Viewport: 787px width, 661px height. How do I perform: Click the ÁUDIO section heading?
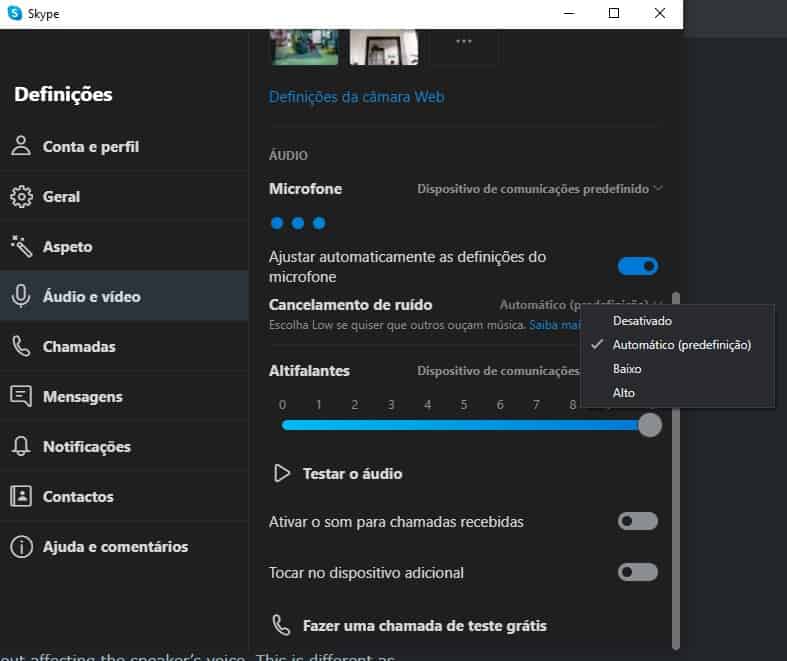point(288,155)
